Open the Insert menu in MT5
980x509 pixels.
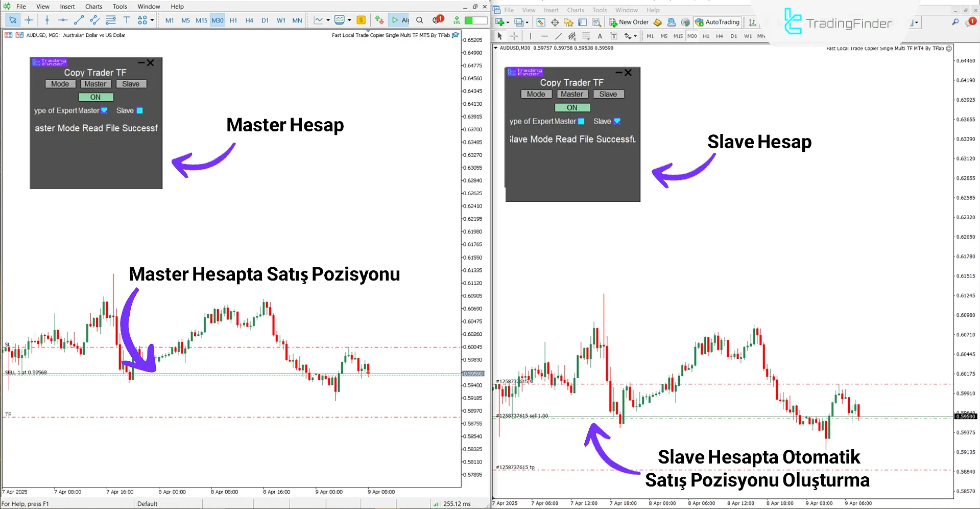pos(67,7)
